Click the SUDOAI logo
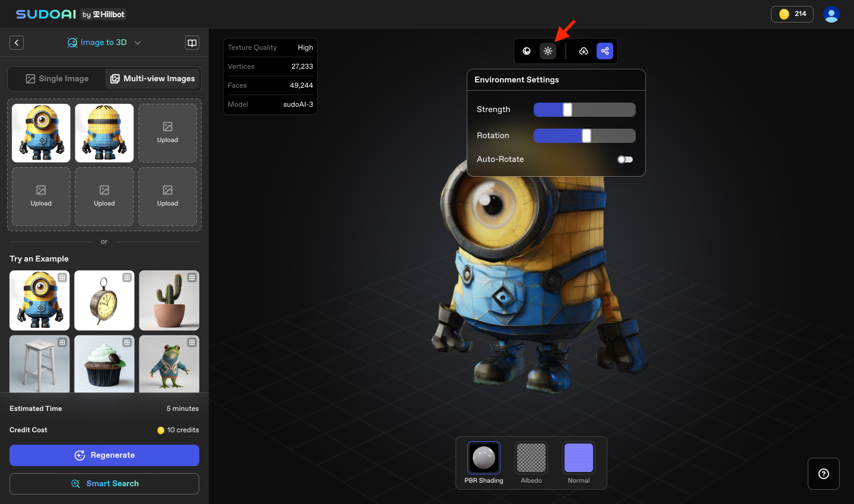Screen dimensions: 854x504 [x=46, y=14]
